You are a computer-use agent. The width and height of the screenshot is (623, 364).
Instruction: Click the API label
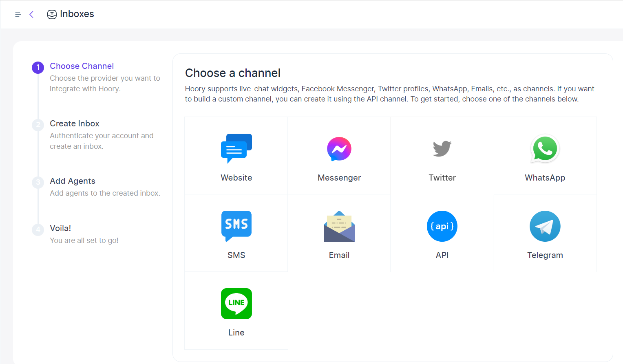click(442, 255)
